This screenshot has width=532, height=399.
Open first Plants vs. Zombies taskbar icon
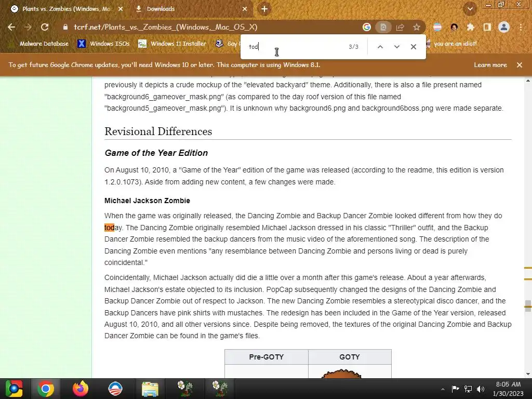184,389
